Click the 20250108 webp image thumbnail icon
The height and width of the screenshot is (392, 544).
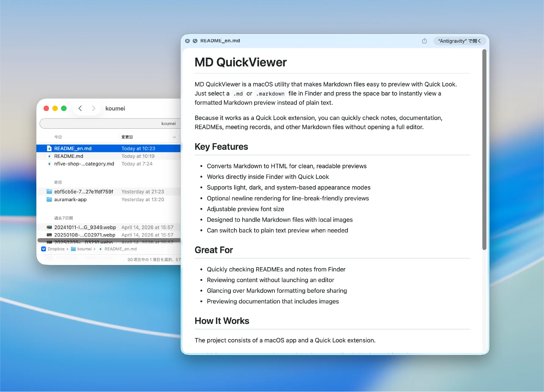click(x=49, y=235)
